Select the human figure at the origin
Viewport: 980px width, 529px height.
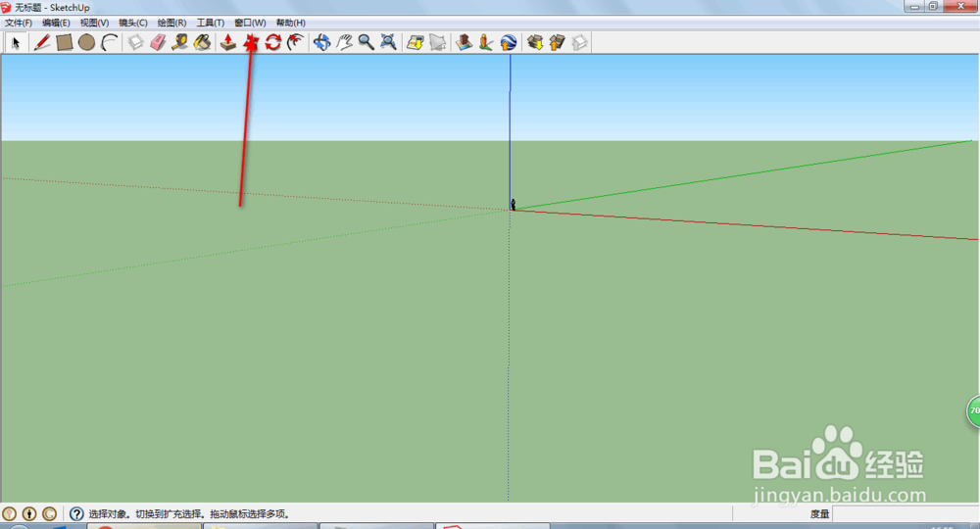coord(514,204)
